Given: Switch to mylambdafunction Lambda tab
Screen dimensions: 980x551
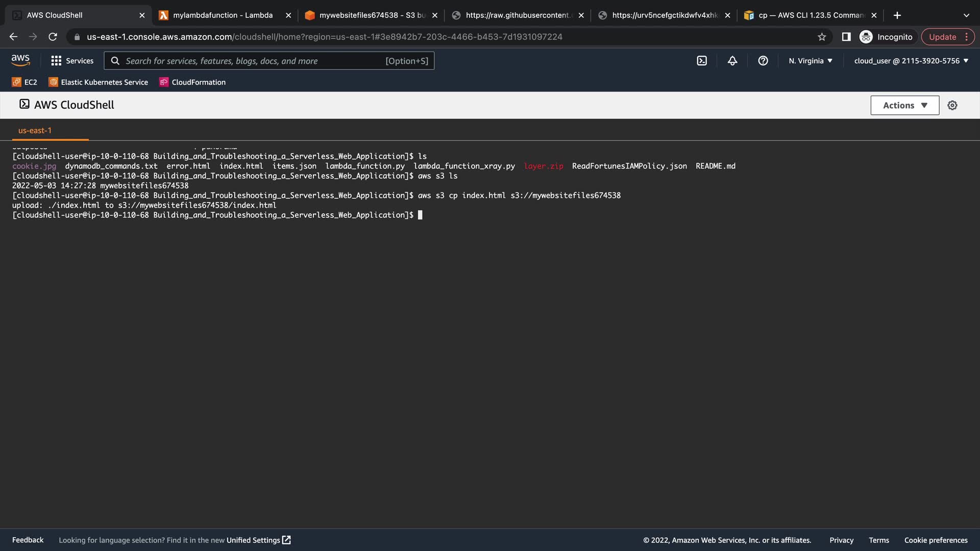Looking at the screenshot, I should 223,15.
